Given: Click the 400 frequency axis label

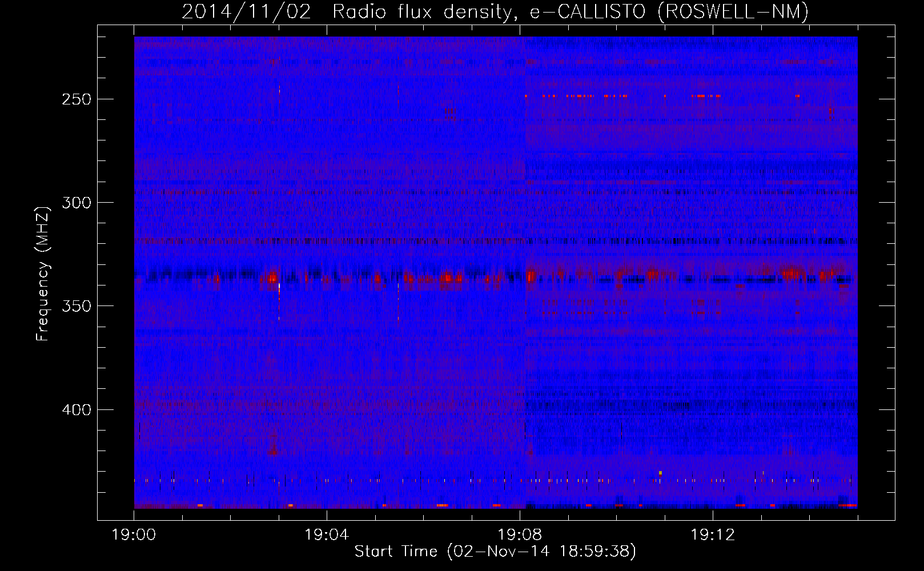Looking at the screenshot, I should click(x=77, y=410).
